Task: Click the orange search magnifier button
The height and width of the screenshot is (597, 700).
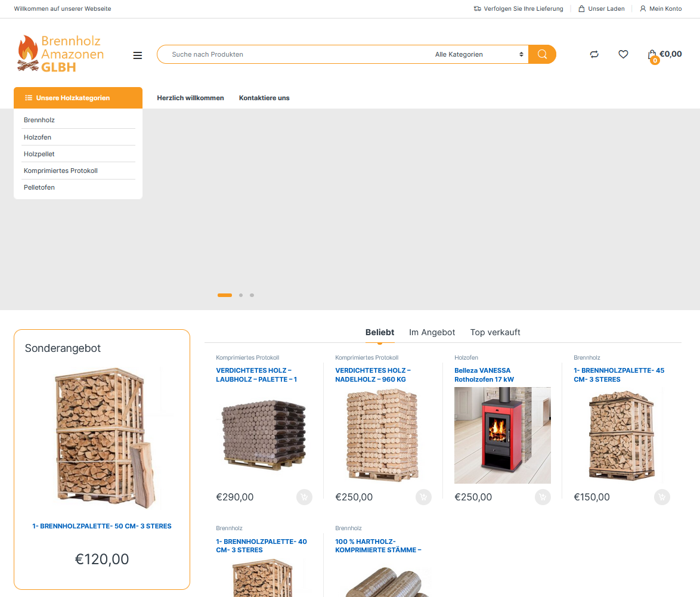Action: [x=542, y=54]
